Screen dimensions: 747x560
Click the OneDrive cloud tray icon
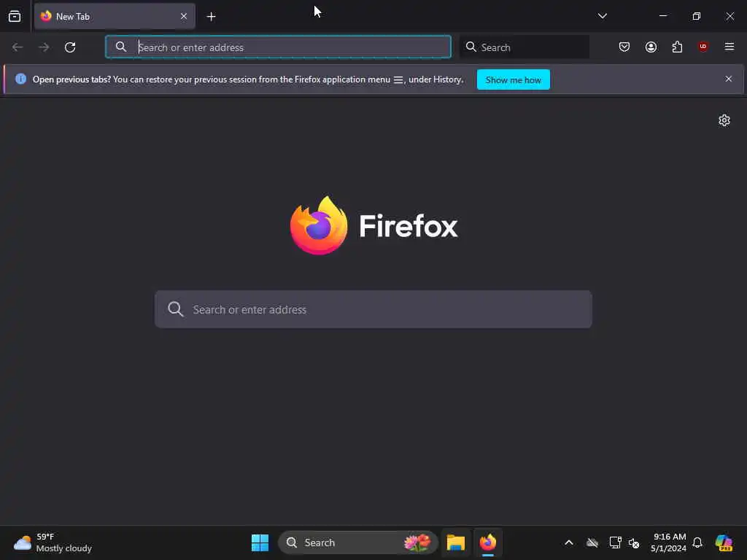592,542
